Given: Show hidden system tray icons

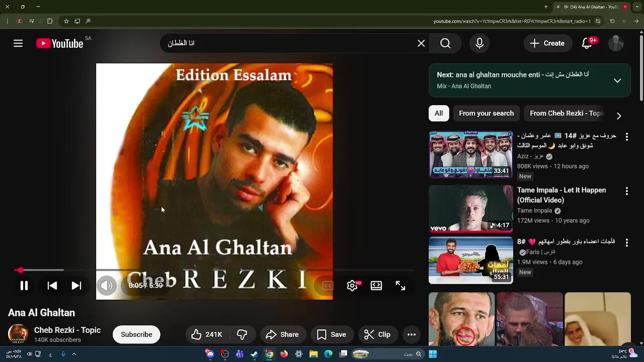Looking at the screenshot, I should point(74,354).
